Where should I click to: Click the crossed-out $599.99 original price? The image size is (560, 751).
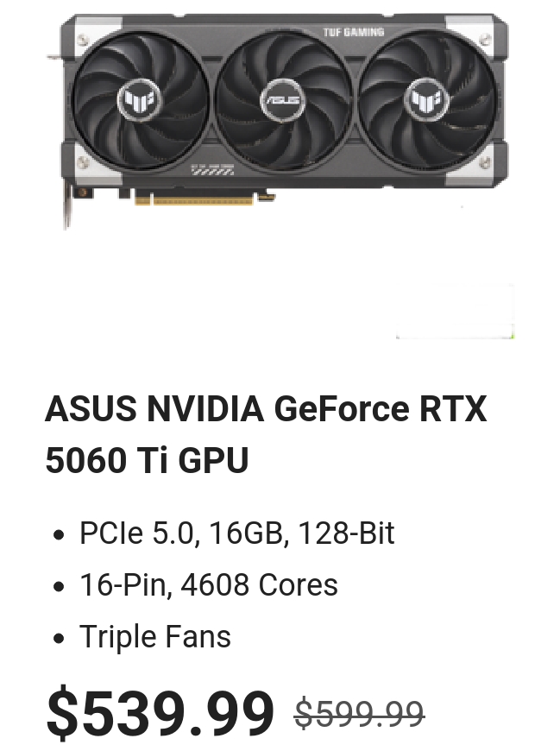[360, 714]
